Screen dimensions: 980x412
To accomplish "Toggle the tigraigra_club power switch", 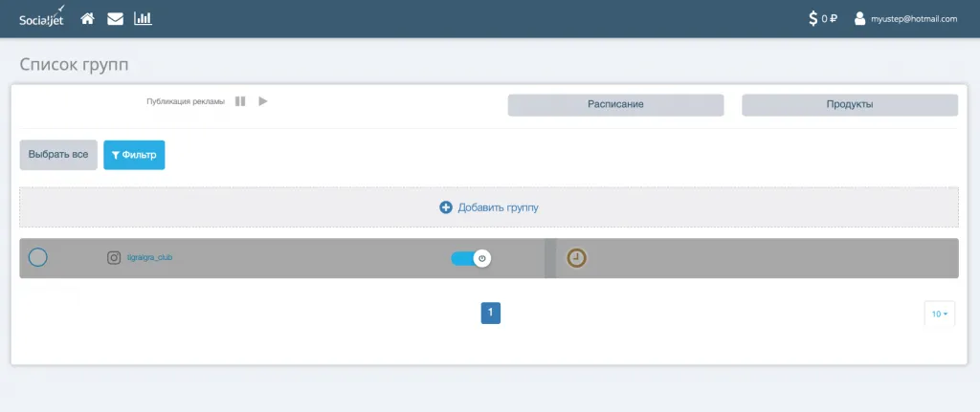I will coord(471,258).
